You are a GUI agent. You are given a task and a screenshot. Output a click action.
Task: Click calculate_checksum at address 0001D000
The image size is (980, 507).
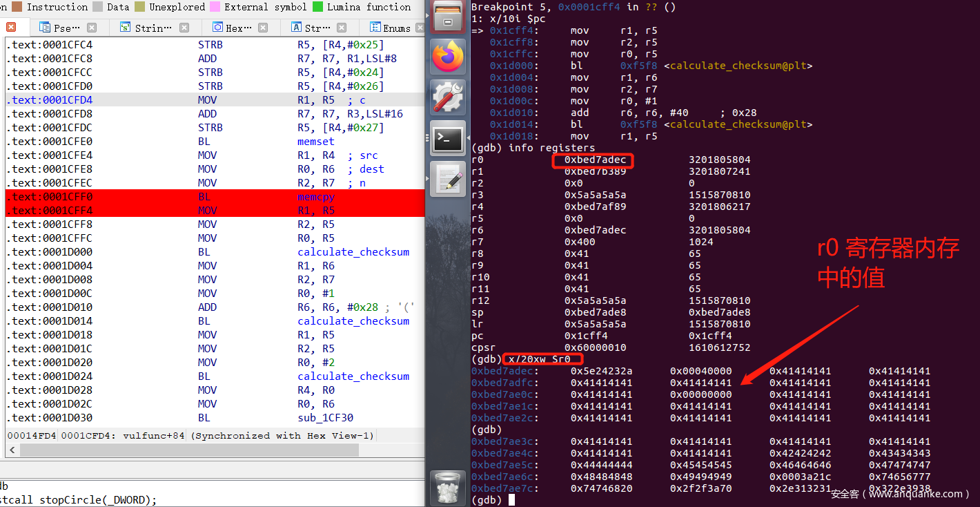pos(353,252)
